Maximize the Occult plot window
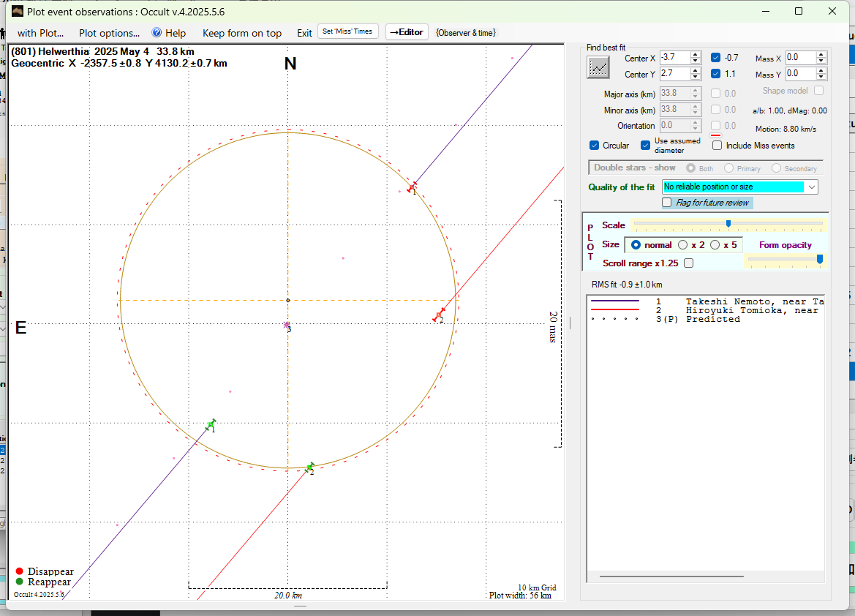The height and width of the screenshot is (616, 855). point(799,11)
